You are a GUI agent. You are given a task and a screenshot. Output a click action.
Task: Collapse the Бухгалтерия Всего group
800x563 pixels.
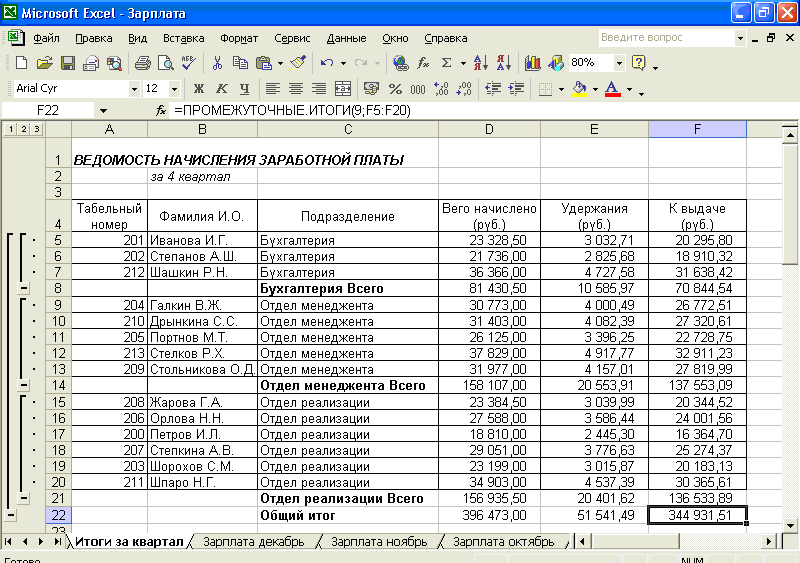23,288
